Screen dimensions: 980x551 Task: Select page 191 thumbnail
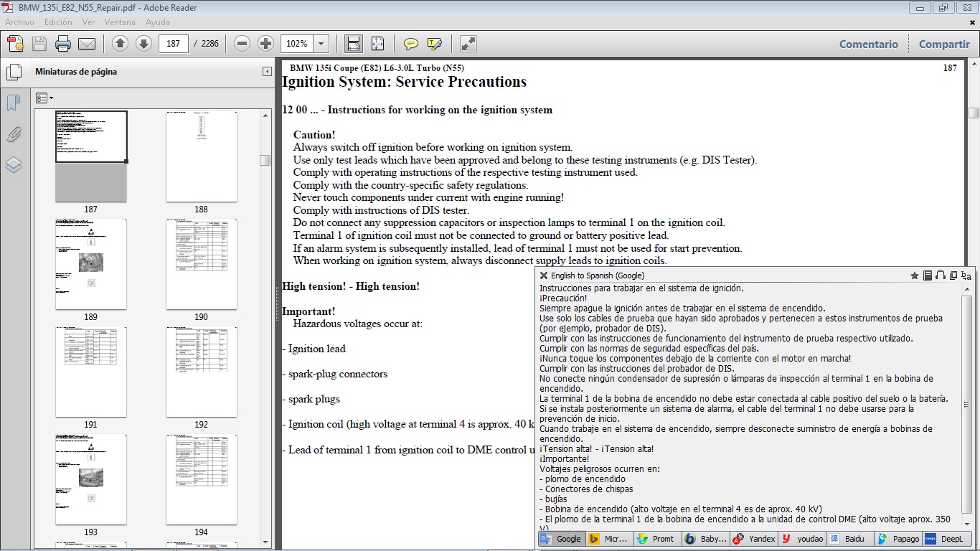pos(91,372)
